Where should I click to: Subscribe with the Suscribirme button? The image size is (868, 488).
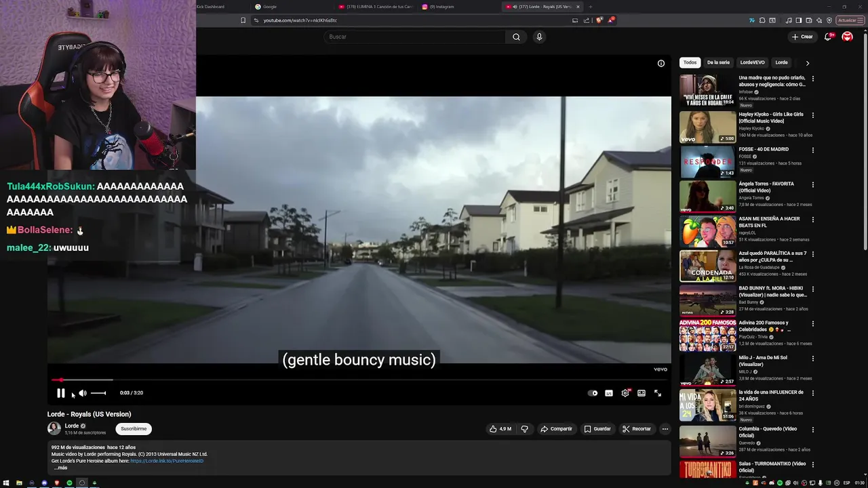point(134,429)
